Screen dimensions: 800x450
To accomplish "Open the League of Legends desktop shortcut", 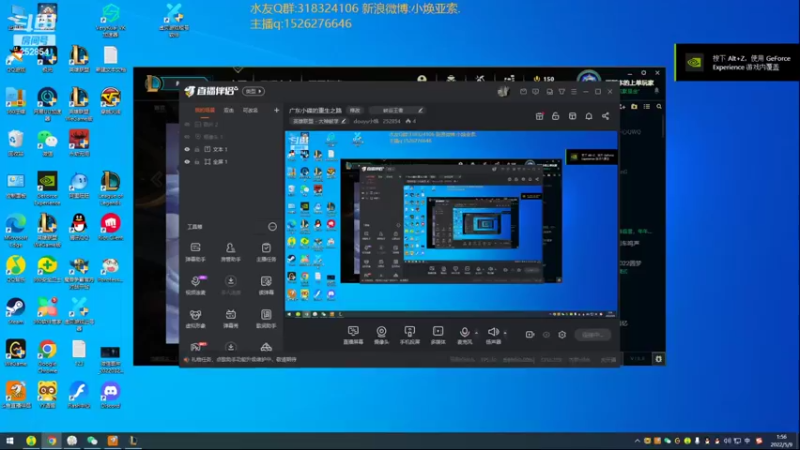I will 110,188.
